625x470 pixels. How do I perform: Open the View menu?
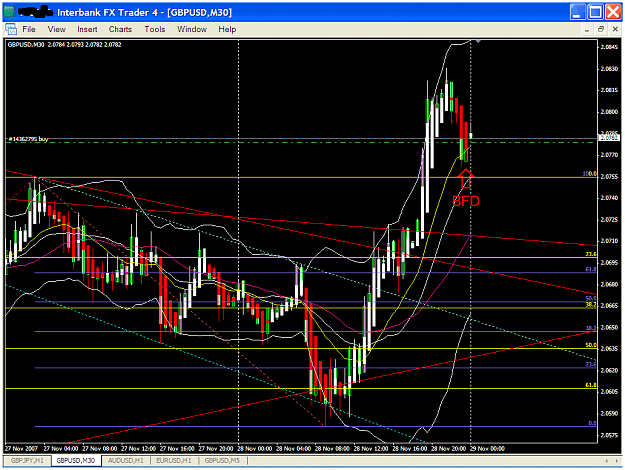[x=57, y=29]
